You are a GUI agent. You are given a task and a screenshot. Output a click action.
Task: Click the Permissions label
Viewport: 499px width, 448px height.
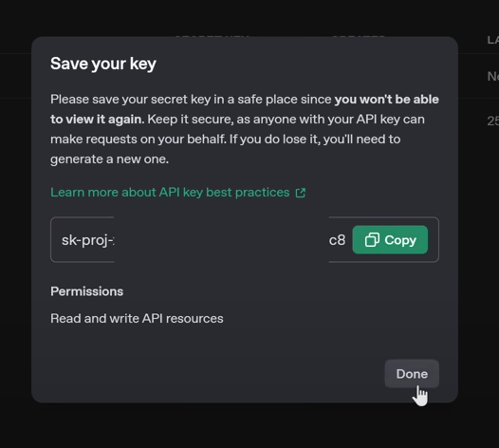click(87, 291)
